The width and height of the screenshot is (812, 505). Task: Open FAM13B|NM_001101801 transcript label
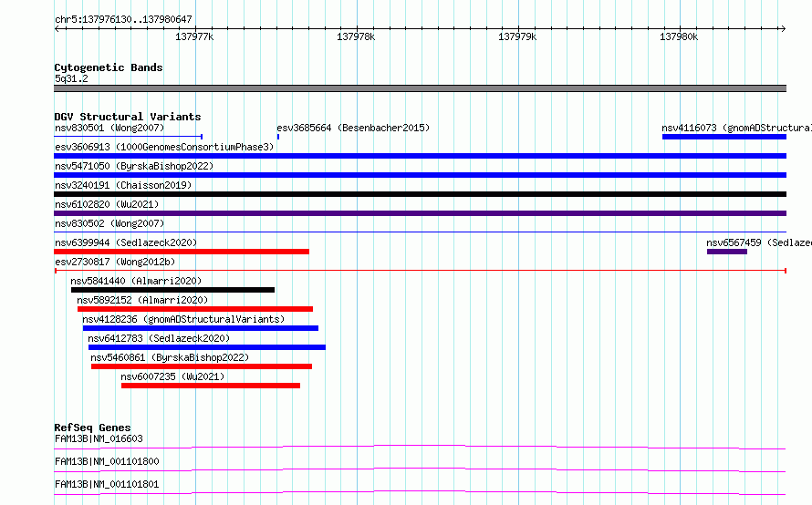107,484
